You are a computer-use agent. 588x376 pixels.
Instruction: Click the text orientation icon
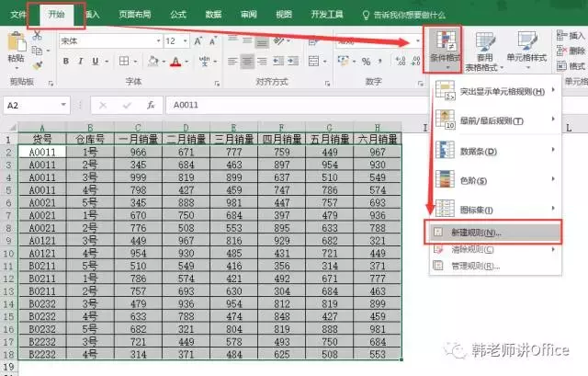[x=279, y=40]
